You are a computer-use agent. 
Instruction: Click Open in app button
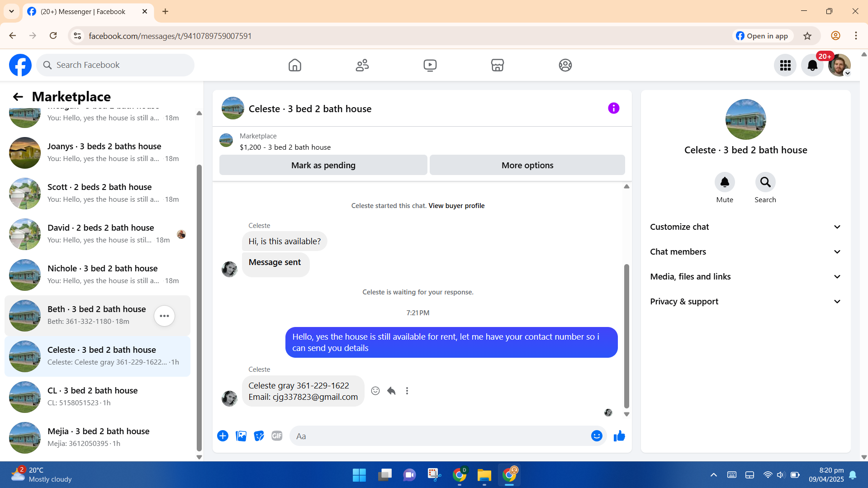tap(763, 36)
